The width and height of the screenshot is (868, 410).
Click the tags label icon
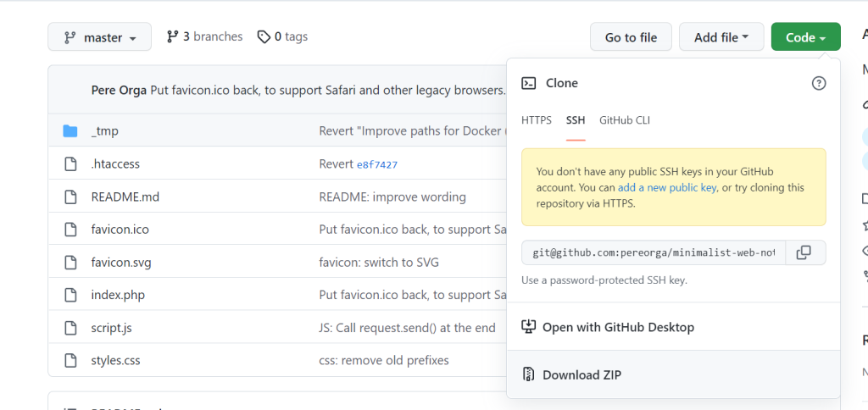point(264,36)
